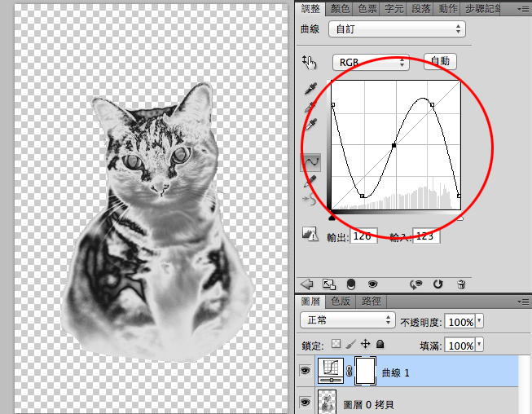Open Adjustments panel flyout menu
532x414 pixels.
[524, 8]
